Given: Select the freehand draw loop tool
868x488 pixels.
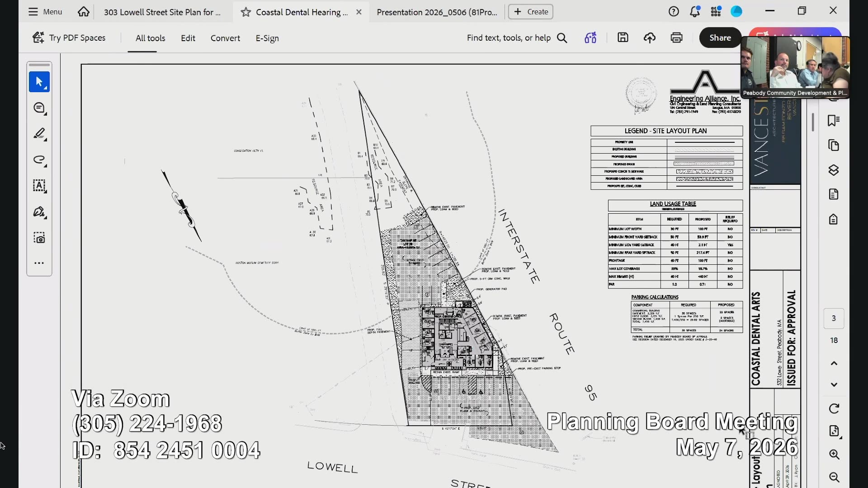Looking at the screenshot, I should click(39, 160).
